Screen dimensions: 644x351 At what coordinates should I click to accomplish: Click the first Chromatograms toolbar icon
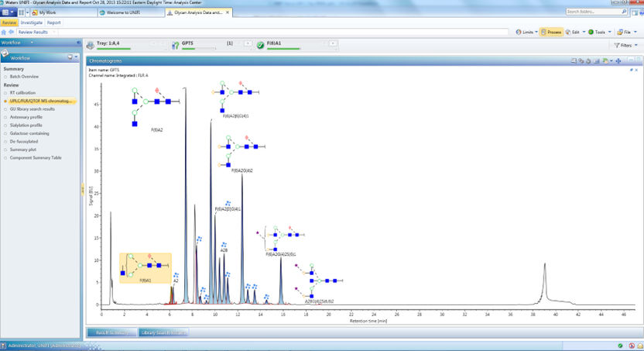[x=574, y=61]
